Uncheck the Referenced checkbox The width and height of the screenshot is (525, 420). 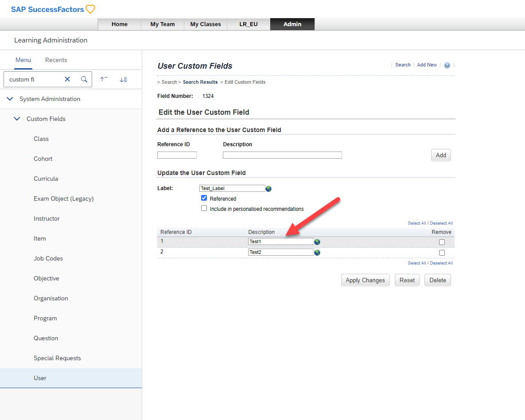tap(204, 198)
